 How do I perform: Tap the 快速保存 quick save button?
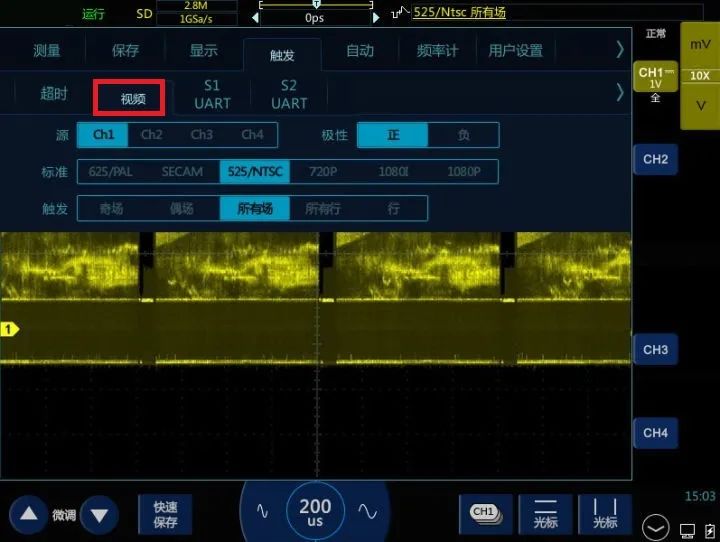pyautogui.click(x=165, y=514)
